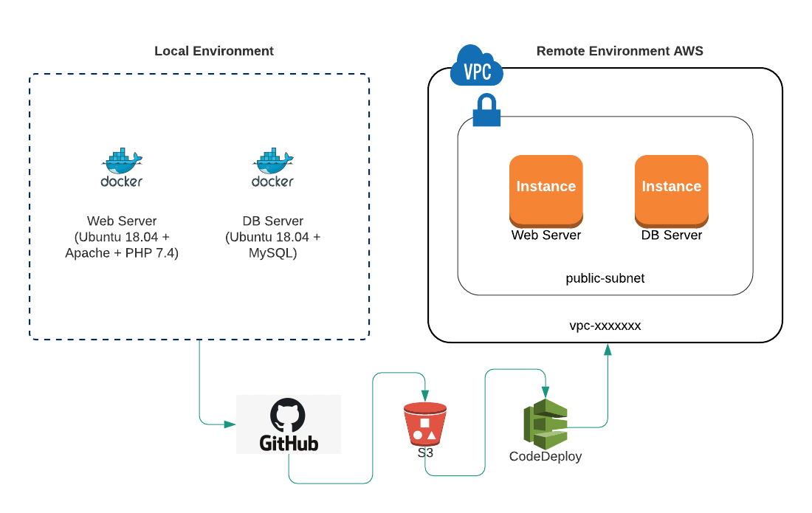Click the "MySQL)" text line
The image size is (812, 513).
273,253
